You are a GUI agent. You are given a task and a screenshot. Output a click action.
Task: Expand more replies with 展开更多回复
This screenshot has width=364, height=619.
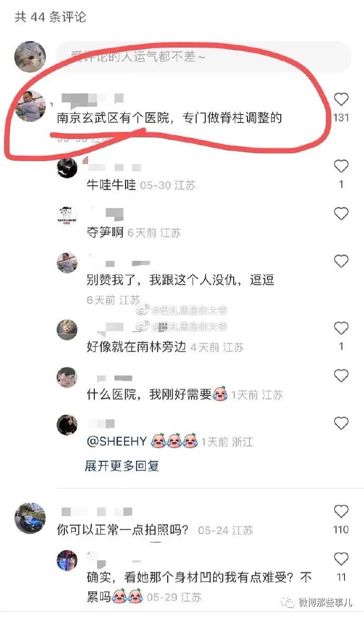click(122, 466)
